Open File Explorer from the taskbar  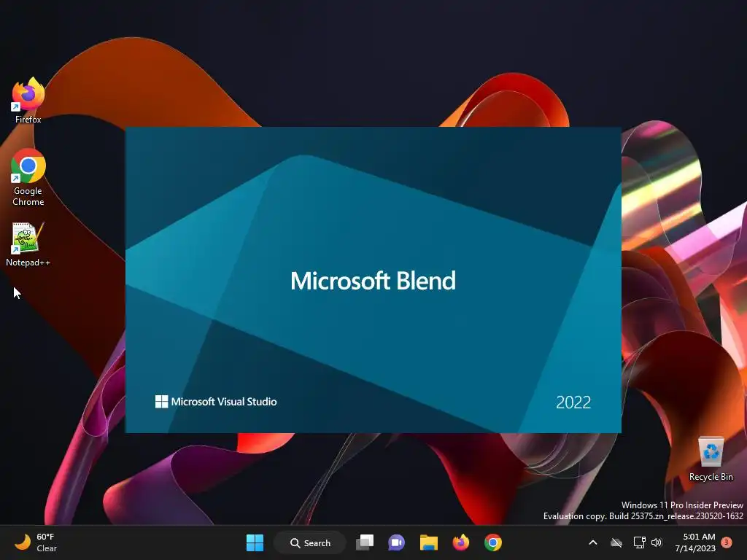point(429,542)
